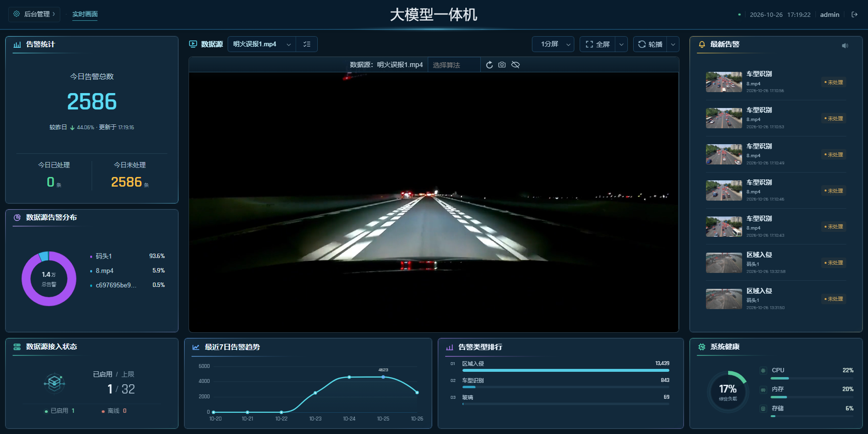Open the thumbnail of the 13:31:50 alert
The height and width of the screenshot is (434, 868).
tap(724, 299)
